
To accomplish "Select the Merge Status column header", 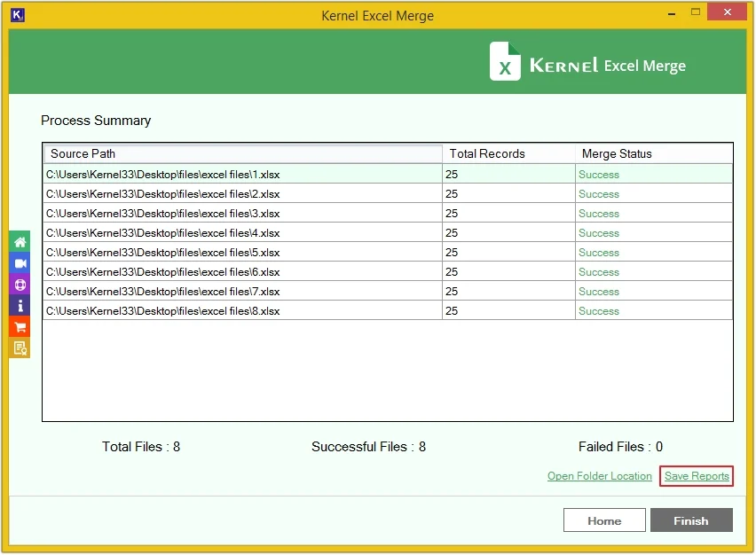I will click(x=654, y=153).
